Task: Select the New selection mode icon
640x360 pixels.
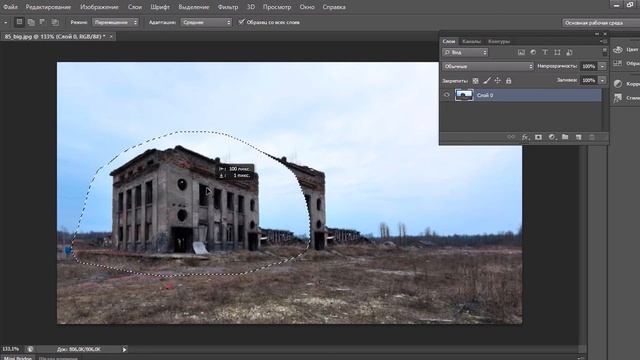Action: point(19,22)
